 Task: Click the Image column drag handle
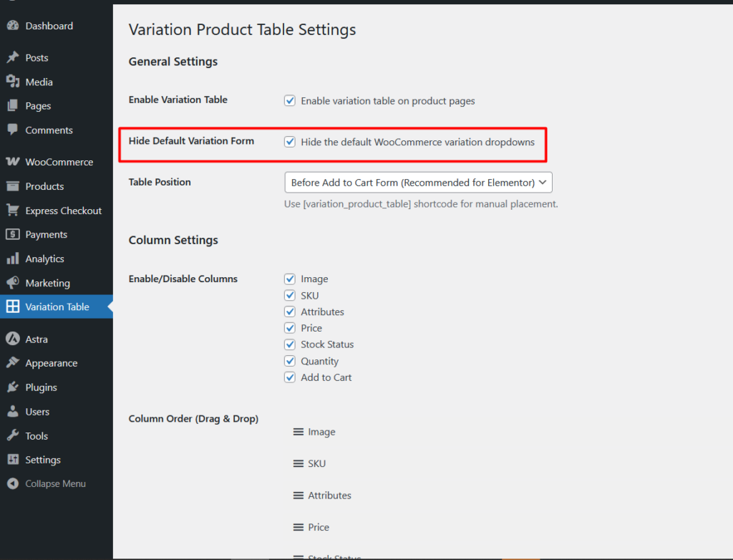pos(298,432)
